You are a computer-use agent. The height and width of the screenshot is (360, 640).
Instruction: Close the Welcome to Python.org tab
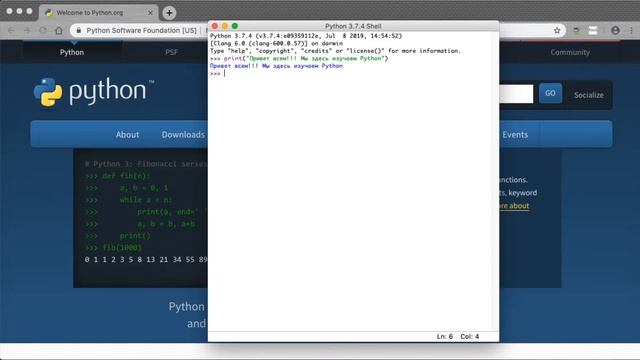click(150, 13)
